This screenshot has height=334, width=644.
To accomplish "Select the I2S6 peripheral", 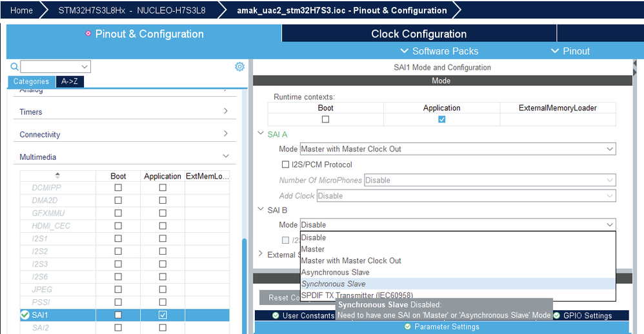I will point(40,277).
